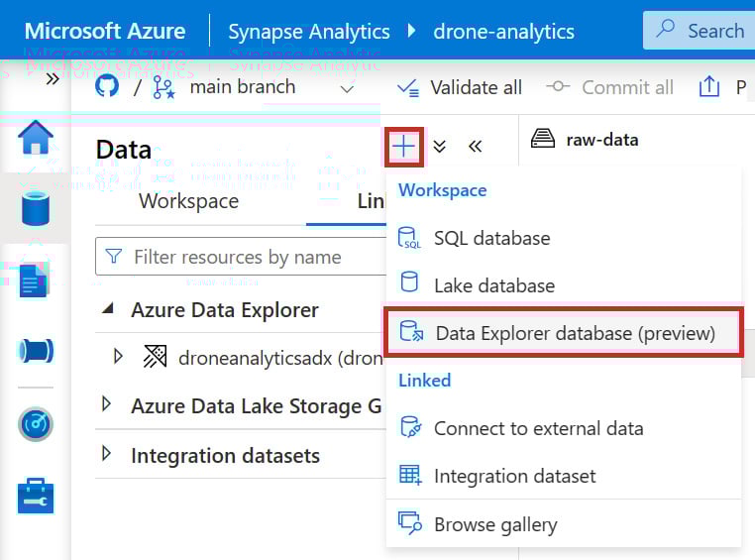Click the Data panel heading
Viewport: 755px width, 560px height.
click(123, 150)
